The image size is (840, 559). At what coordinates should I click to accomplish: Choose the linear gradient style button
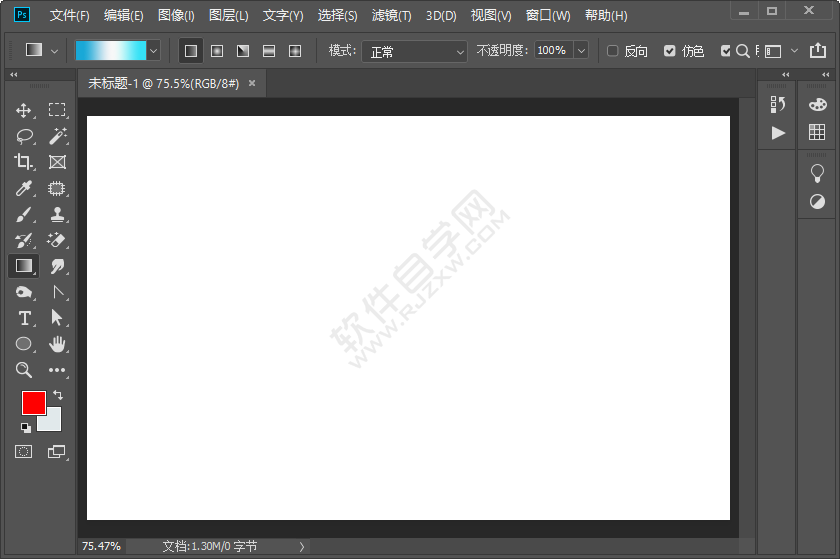tap(190, 50)
